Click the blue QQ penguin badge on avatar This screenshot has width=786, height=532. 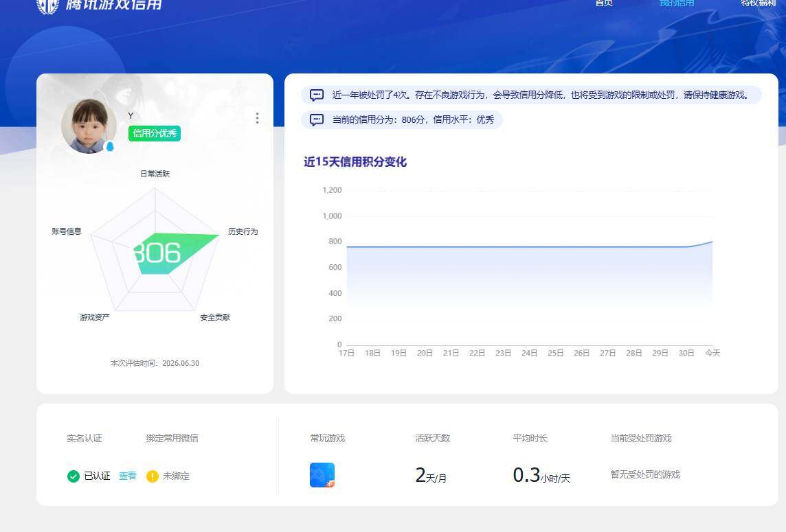[x=110, y=146]
